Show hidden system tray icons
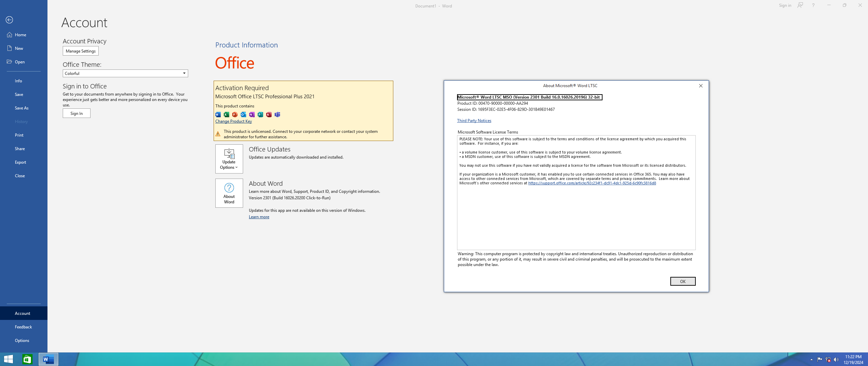The image size is (868, 366). pyautogui.click(x=811, y=360)
